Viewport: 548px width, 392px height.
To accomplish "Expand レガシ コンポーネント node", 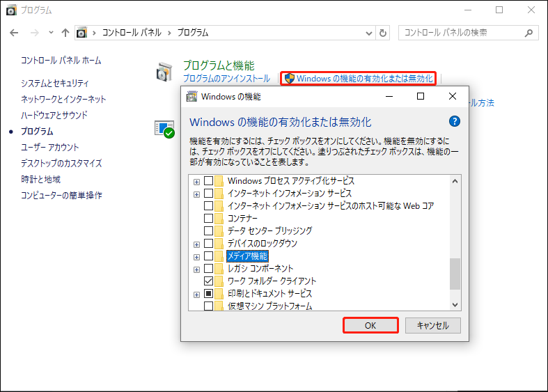I will (197, 269).
